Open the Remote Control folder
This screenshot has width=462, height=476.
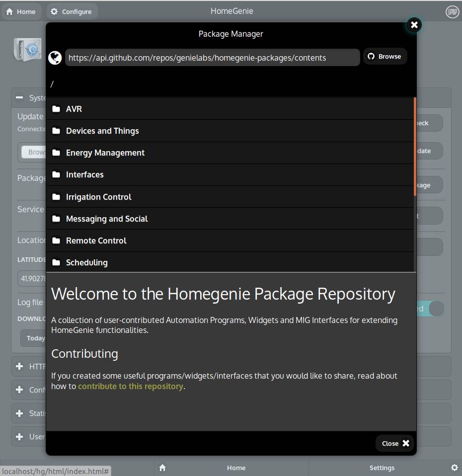[x=230, y=240]
